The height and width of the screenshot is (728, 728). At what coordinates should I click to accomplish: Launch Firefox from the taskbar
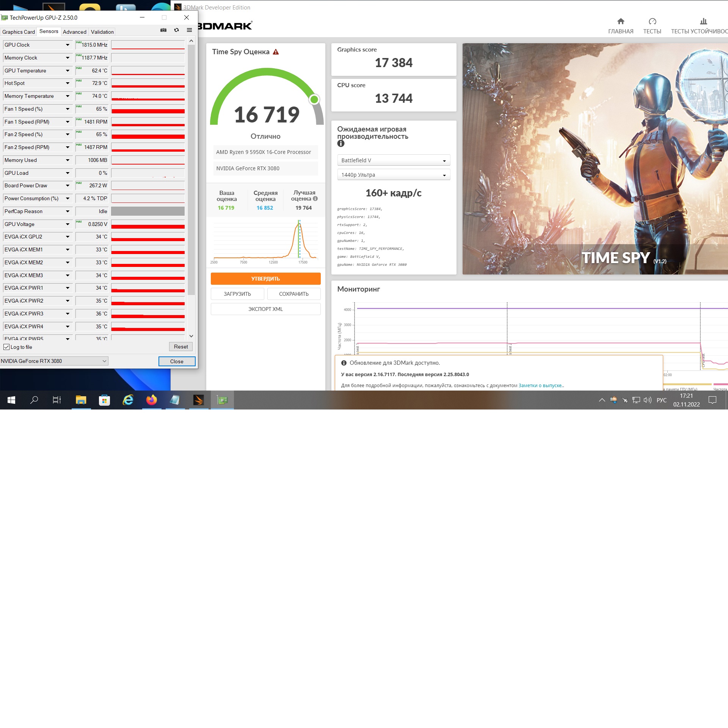[x=152, y=400]
